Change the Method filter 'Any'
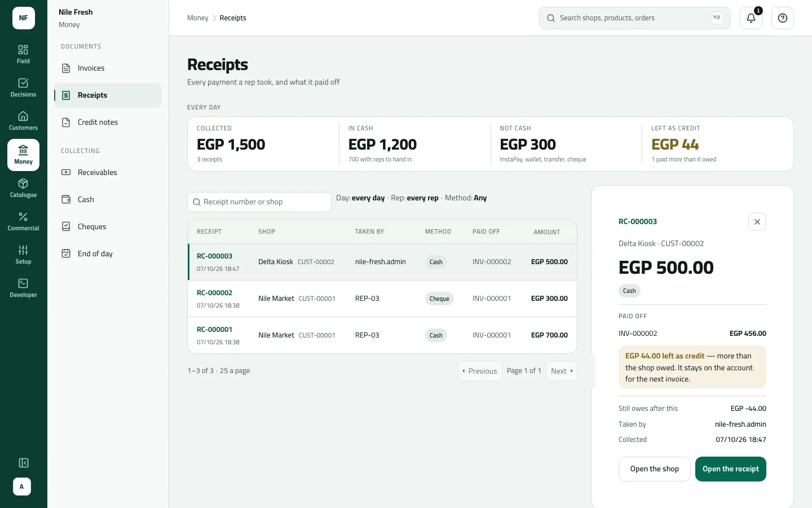 480,198
